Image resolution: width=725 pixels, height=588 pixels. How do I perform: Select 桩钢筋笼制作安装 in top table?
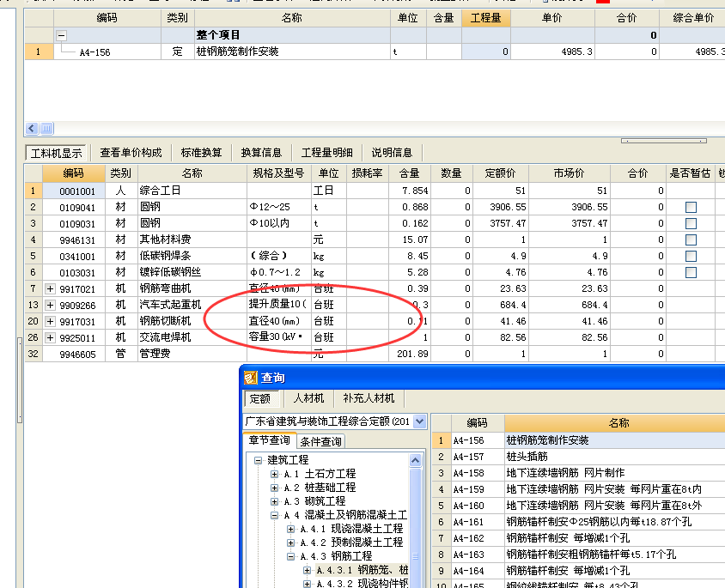tap(292, 52)
